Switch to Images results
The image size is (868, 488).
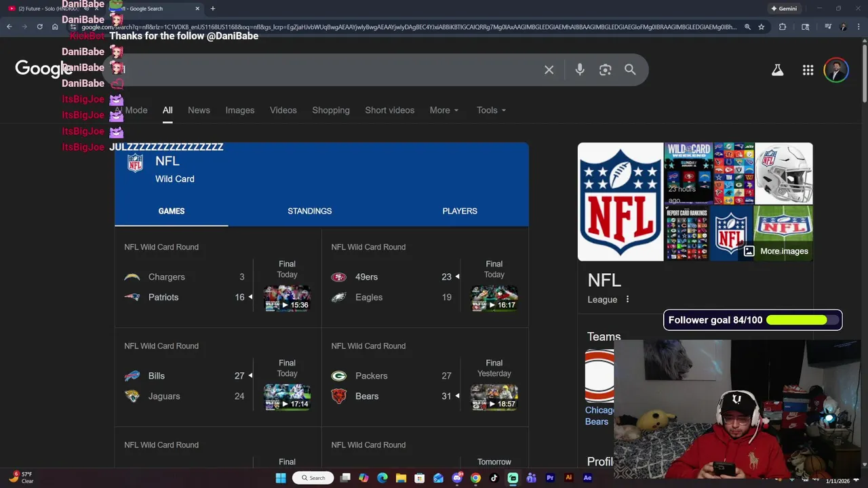pyautogui.click(x=240, y=110)
